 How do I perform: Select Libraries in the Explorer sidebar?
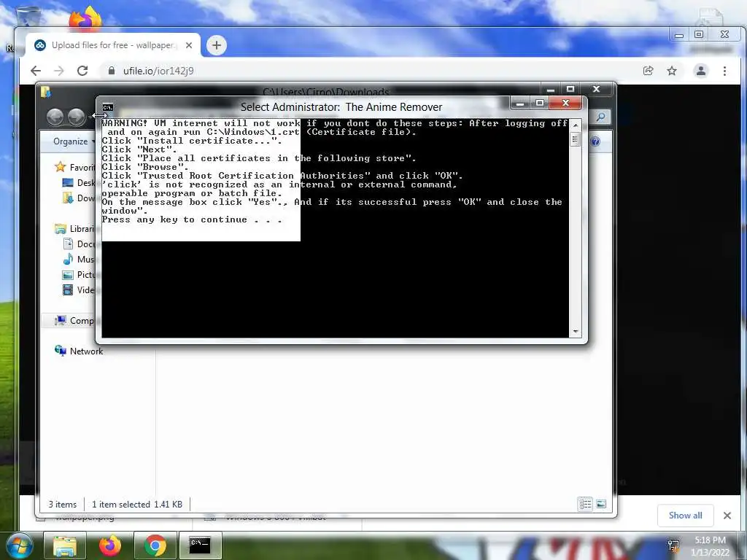pyautogui.click(x=75, y=229)
